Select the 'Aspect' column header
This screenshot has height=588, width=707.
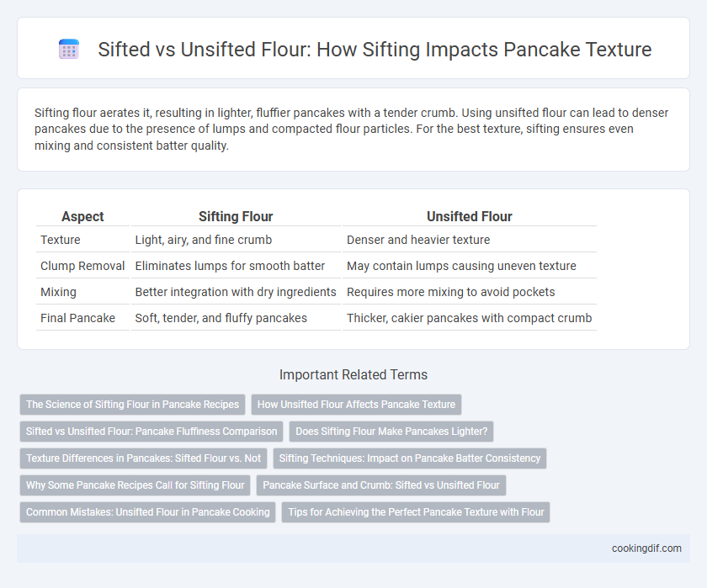tap(83, 217)
